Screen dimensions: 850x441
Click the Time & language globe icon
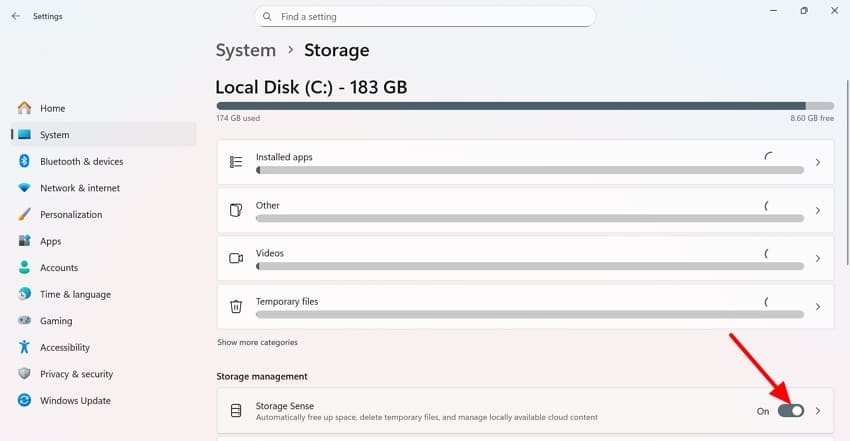point(24,294)
